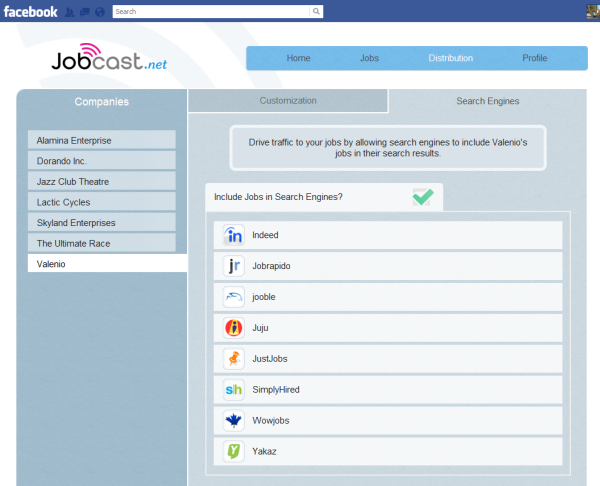The width and height of the screenshot is (600, 486).
Task: Click 'Include Jobs in Search Engines?' label
Action: [x=278, y=197]
